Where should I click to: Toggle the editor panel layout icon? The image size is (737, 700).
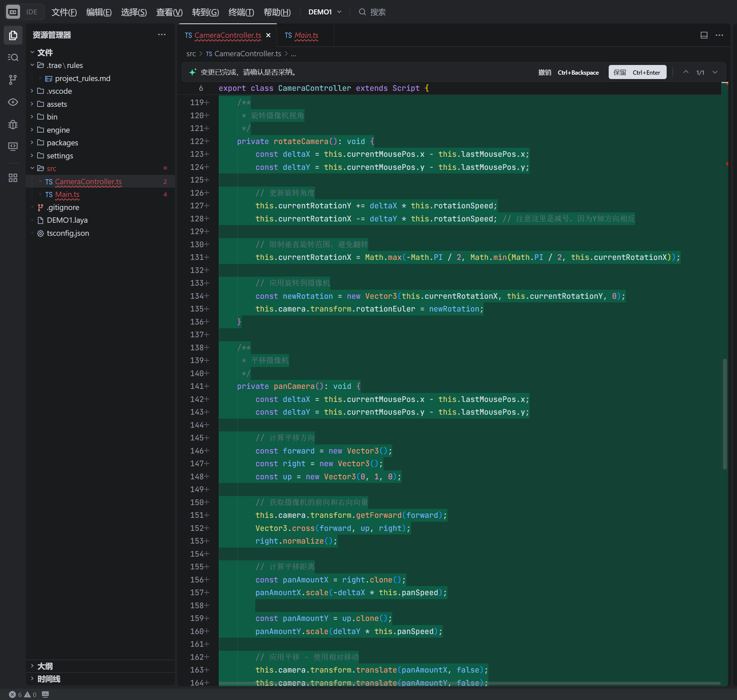pos(704,35)
